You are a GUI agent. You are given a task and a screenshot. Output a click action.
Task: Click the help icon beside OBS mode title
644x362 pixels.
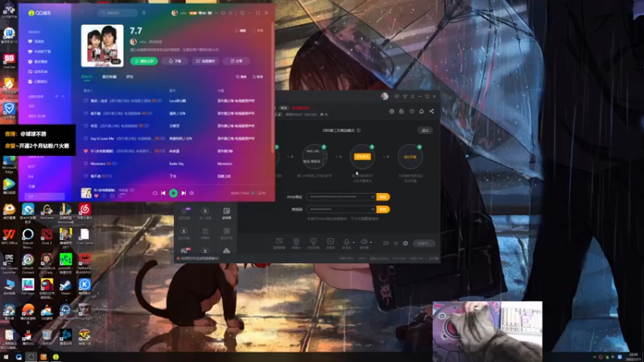click(x=358, y=130)
